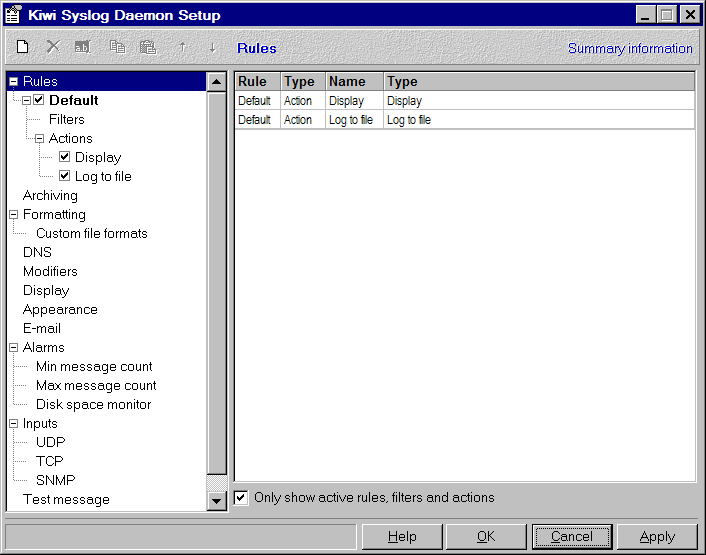This screenshot has width=706, height=555.
Task: Click the OK button
Action: coord(486,537)
